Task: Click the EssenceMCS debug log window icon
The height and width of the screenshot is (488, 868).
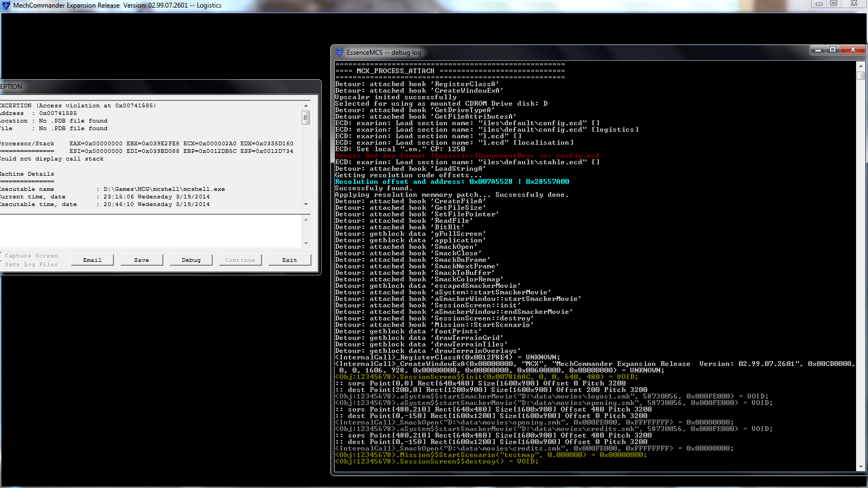Action: [x=340, y=53]
